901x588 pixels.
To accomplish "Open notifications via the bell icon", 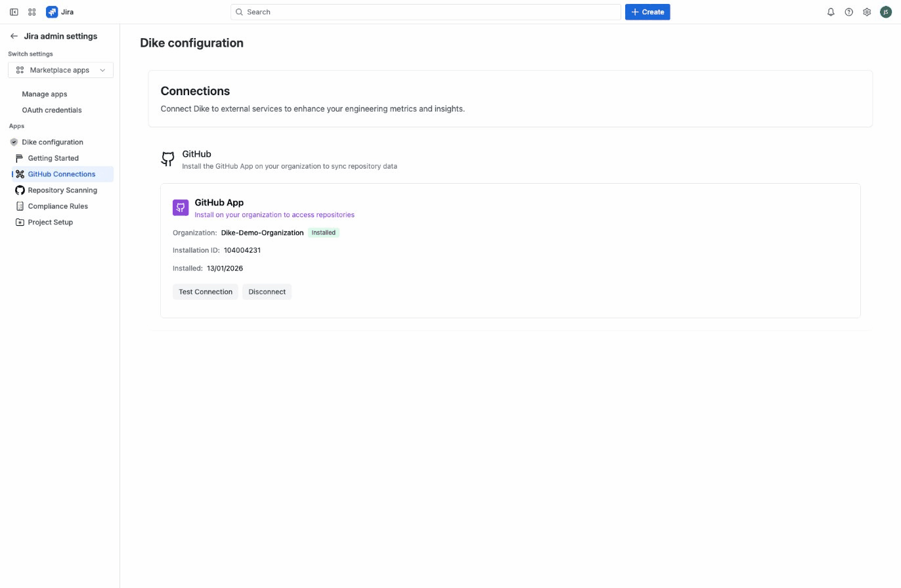I will pos(830,12).
